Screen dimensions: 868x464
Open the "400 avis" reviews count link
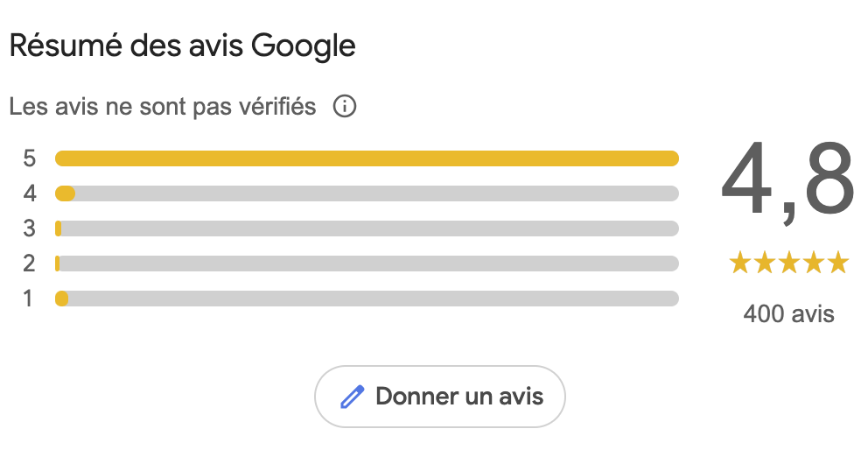pos(788,313)
